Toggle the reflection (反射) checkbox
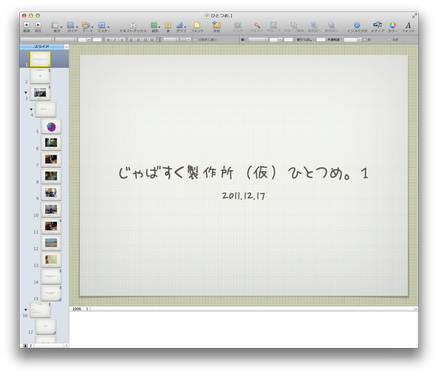This screenshot has width=438, height=375. pyautogui.click(x=389, y=40)
